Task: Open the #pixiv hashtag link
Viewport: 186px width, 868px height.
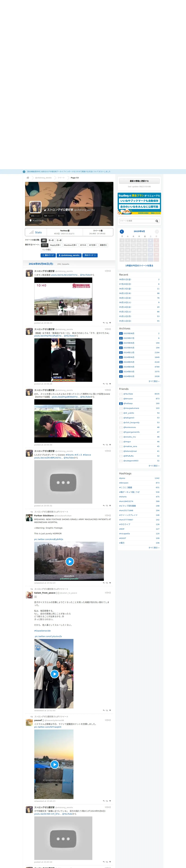Action: point(122,478)
